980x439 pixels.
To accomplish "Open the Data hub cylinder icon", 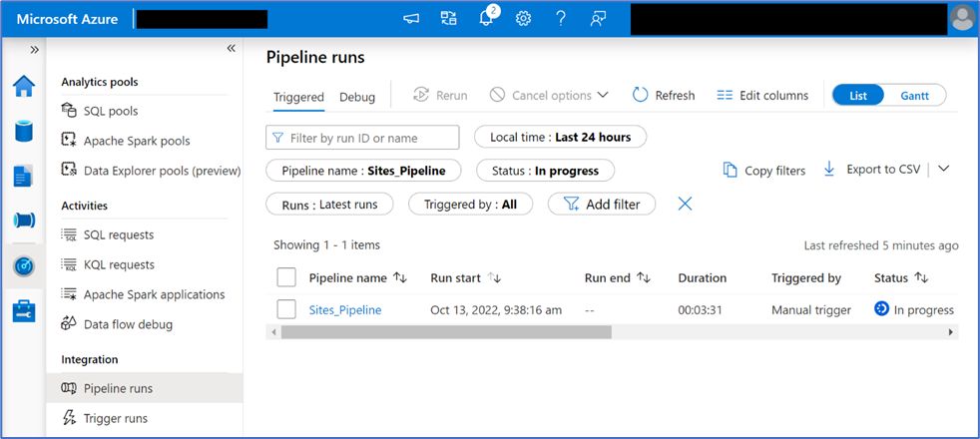I will 23,131.
